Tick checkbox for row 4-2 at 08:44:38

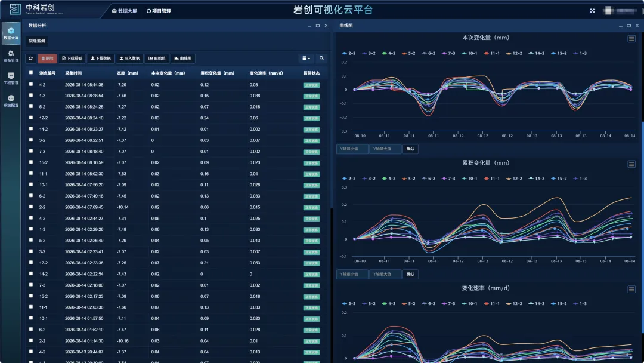(31, 84)
